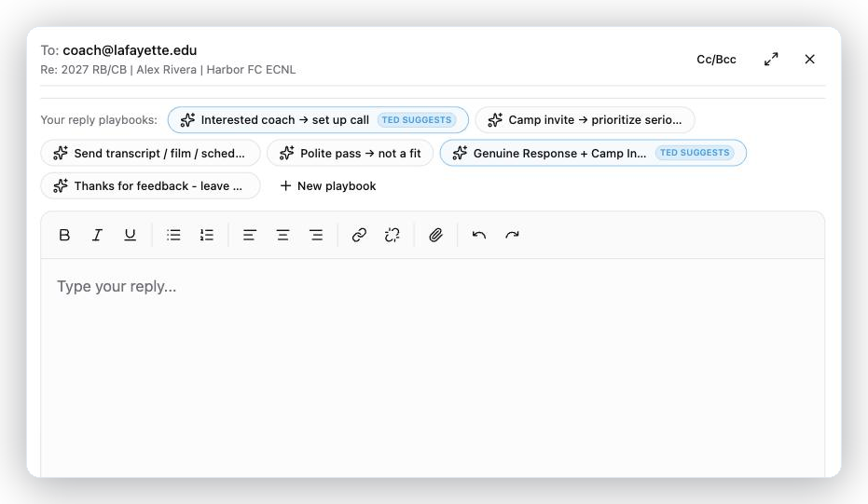Click into the 'Type your reply...' field
The height and width of the screenshot is (504, 868).
pyautogui.click(x=433, y=368)
